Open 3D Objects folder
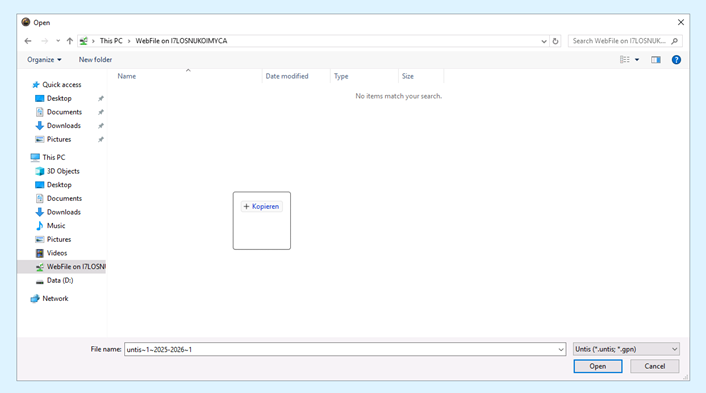Screen dimensions: 706x393 [x=63, y=171]
